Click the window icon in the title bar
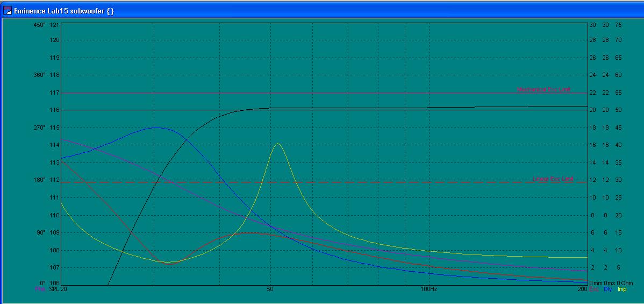 (x=8, y=11)
